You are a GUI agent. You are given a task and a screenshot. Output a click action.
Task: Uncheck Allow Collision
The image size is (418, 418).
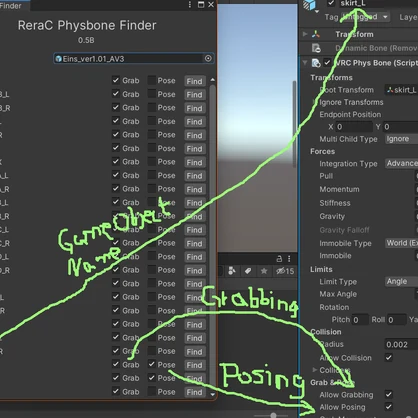pyautogui.click(x=389, y=358)
